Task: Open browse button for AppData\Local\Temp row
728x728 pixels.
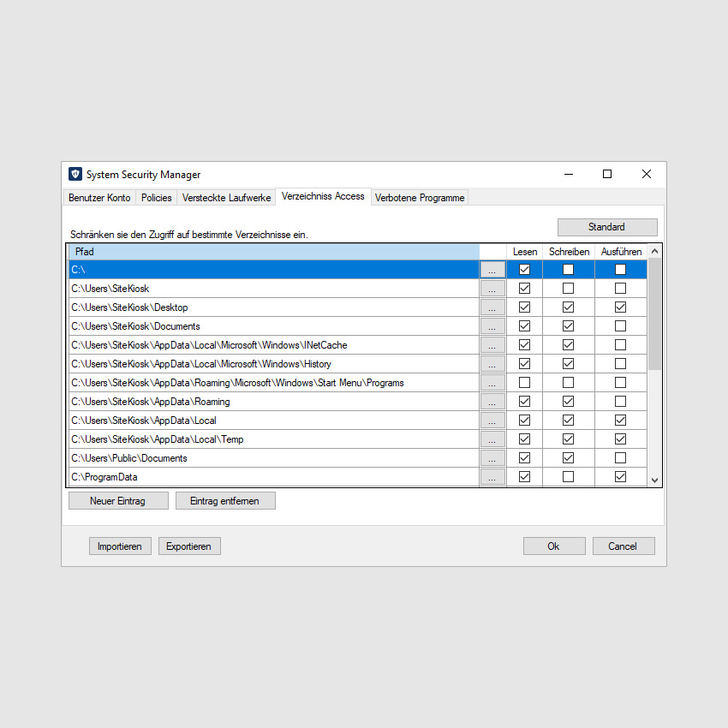Action: click(492, 439)
